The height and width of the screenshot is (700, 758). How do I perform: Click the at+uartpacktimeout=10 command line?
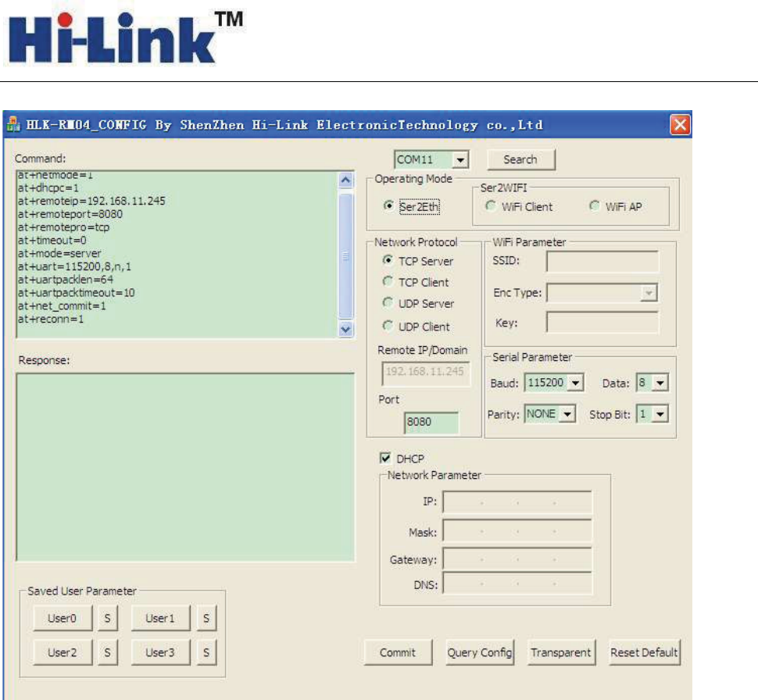[77, 293]
